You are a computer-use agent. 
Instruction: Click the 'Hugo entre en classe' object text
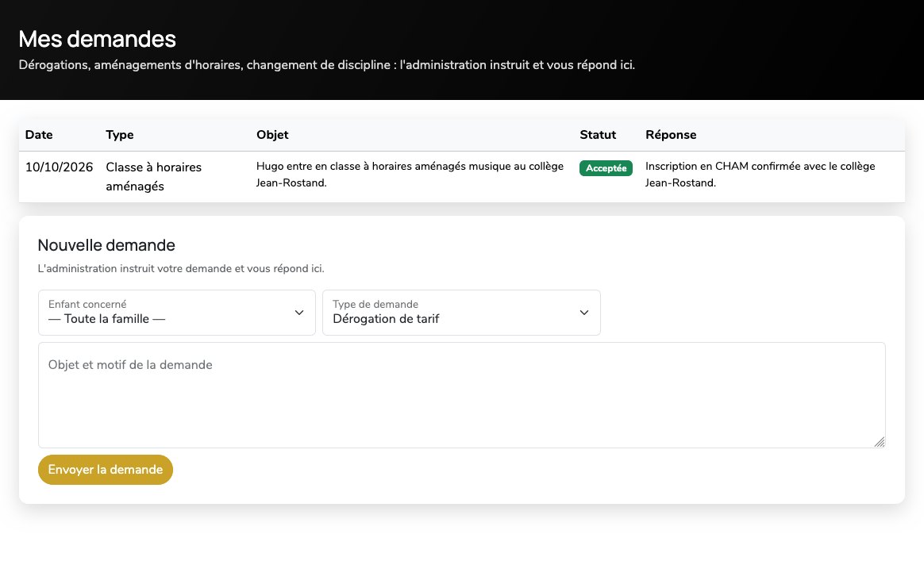[410, 175]
